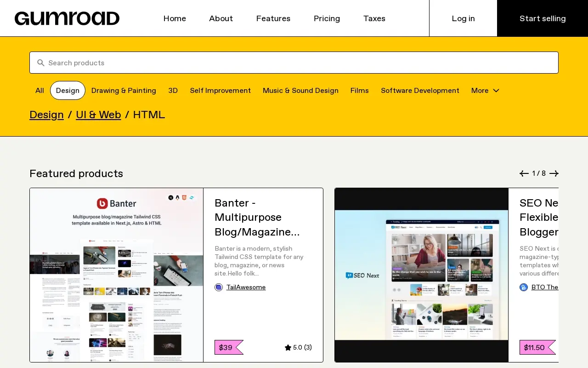Open the Features page
This screenshot has height=368, width=588.
273,18
